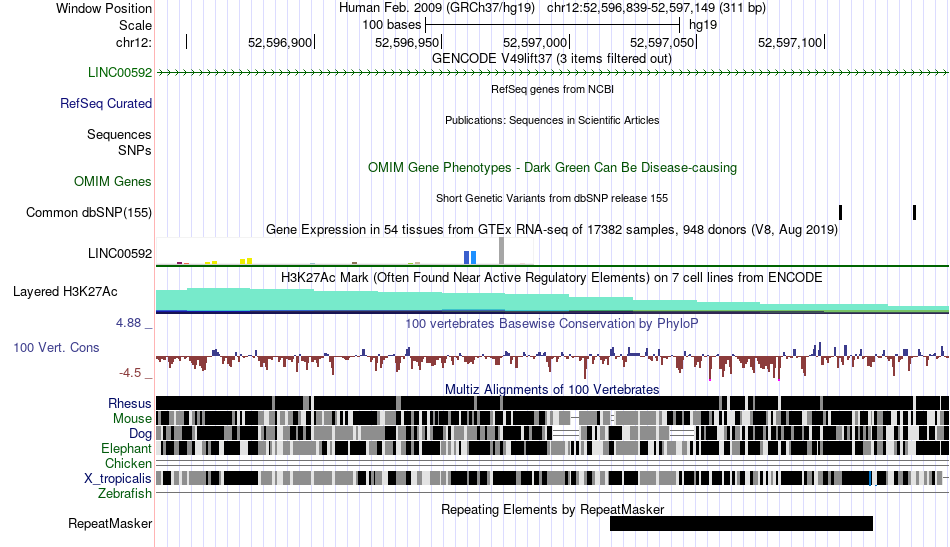Click the GENCODE V49lift37 track title
The image size is (950, 547).
point(552,59)
